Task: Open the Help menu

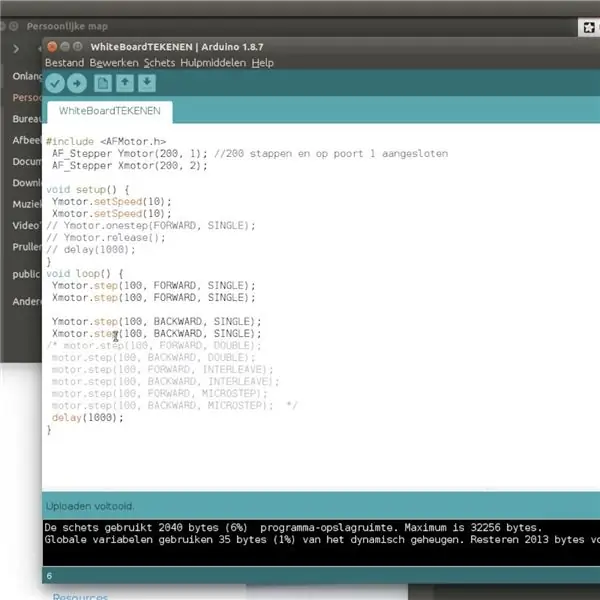Action: point(262,63)
